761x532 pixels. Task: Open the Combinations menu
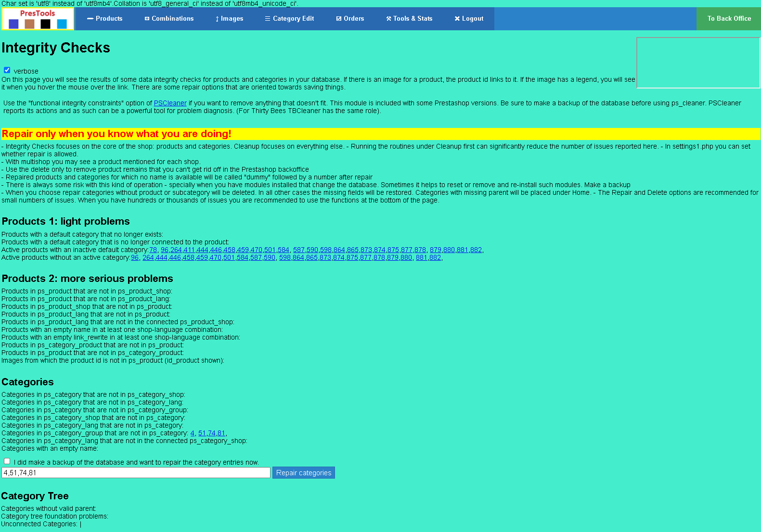(x=169, y=19)
